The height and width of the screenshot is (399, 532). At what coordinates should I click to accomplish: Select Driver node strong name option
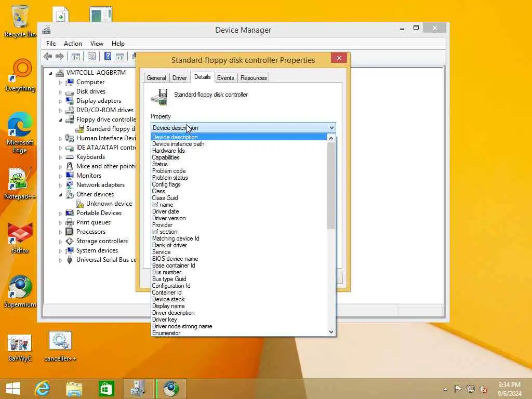point(239,326)
